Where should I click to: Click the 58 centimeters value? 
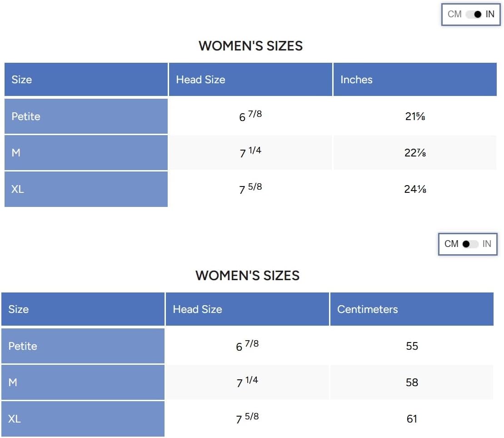click(x=412, y=383)
